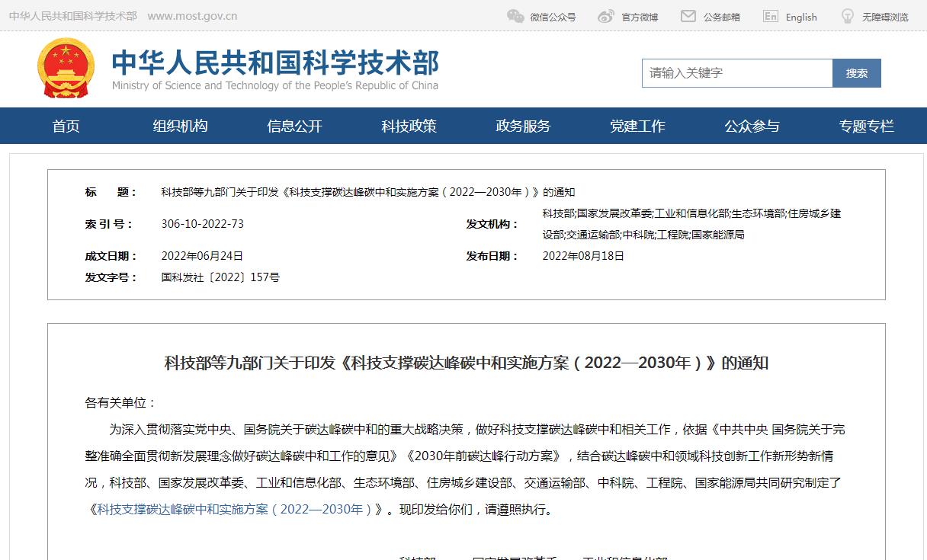The height and width of the screenshot is (560, 927).
Task: Click the 无障碍浏览 accessibility icon
Action: pos(846,16)
